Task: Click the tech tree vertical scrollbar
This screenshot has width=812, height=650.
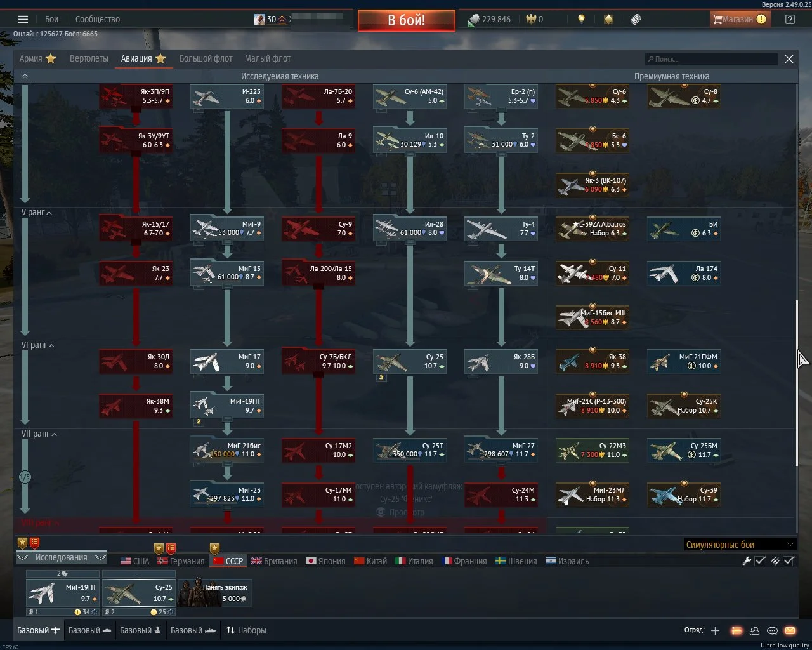Action: [797, 330]
